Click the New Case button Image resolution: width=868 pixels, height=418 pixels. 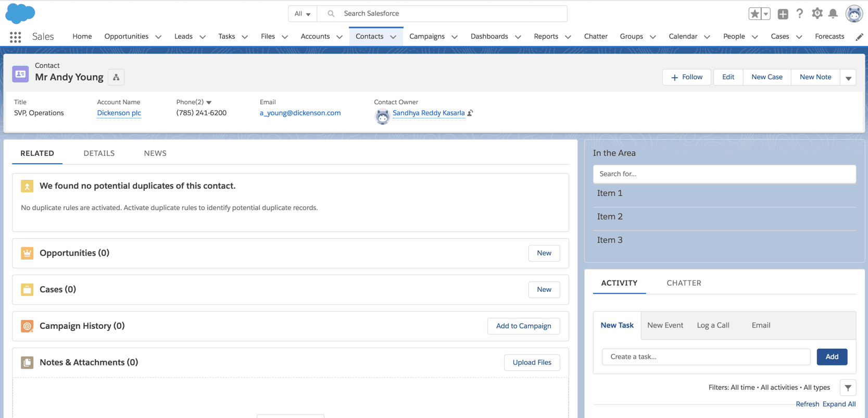766,77
